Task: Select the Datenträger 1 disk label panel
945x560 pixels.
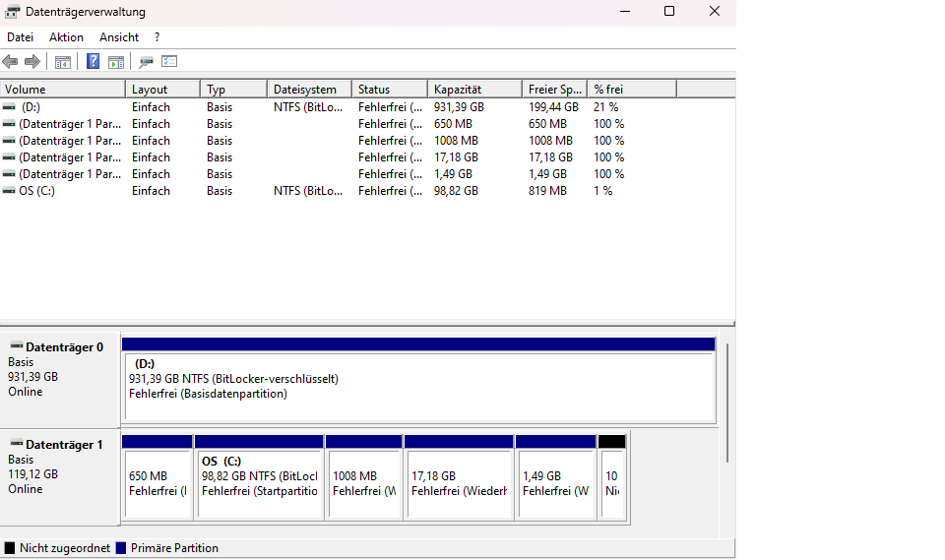Action: pos(60,476)
